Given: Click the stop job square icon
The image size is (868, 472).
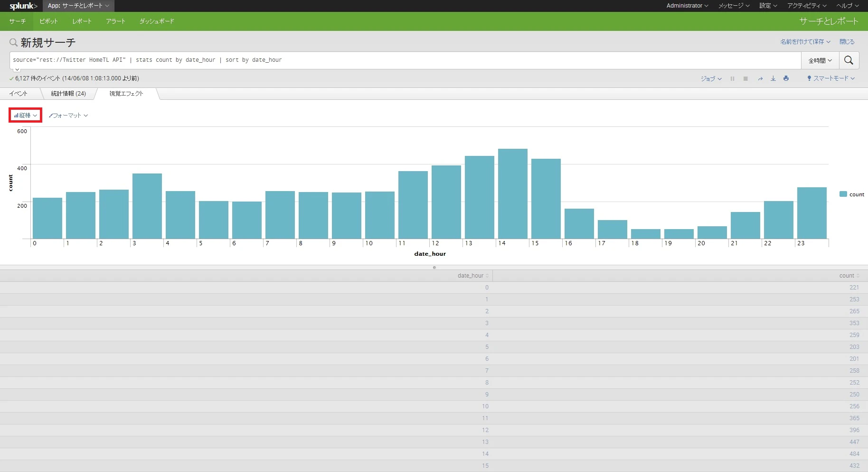Looking at the screenshot, I should [x=745, y=79].
